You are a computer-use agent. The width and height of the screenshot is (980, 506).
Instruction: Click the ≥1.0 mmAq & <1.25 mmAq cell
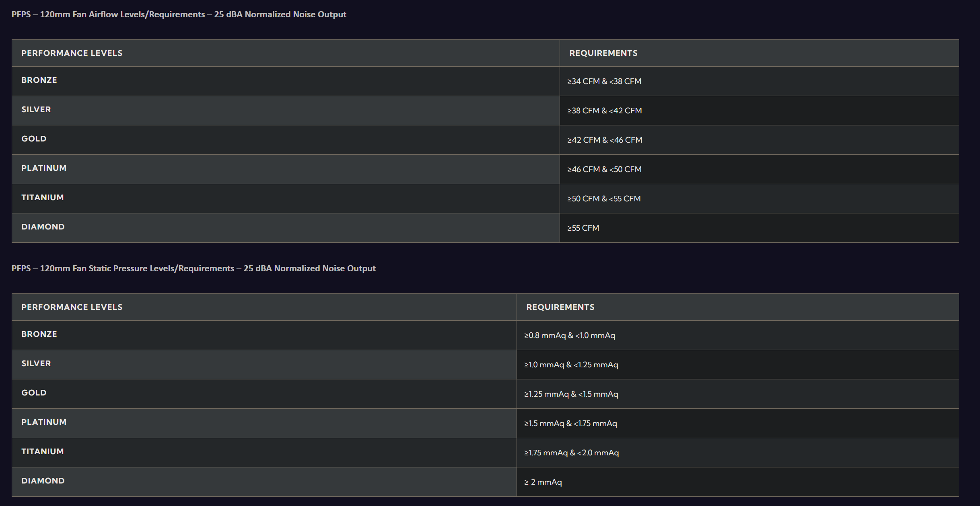point(571,365)
